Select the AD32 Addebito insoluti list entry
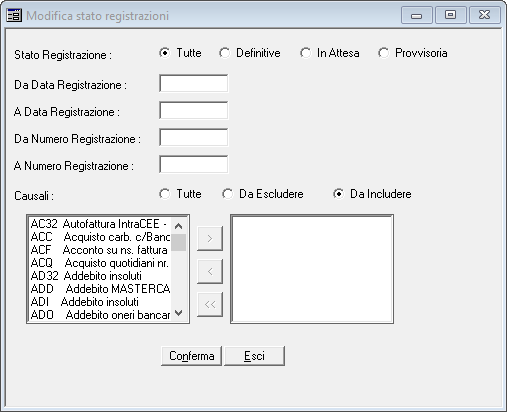This screenshot has width=507, height=412. (100, 276)
